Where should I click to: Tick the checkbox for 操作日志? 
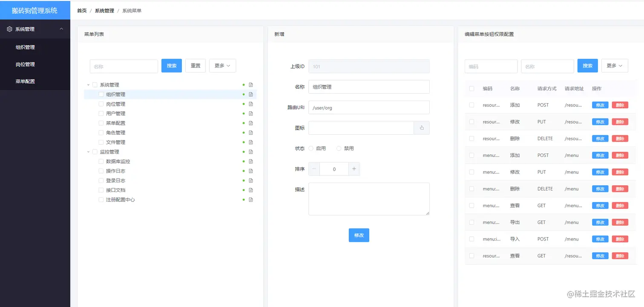coord(101,171)
